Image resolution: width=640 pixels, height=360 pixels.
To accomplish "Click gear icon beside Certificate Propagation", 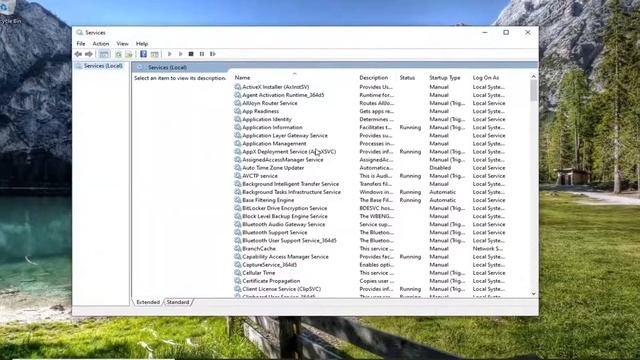I will (238, 281).
